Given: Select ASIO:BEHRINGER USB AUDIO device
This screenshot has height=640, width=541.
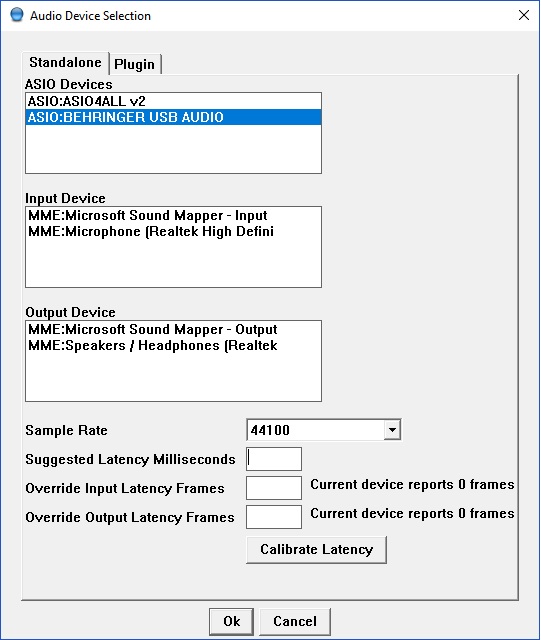Looking at the screenshot, I should [173, 117].
